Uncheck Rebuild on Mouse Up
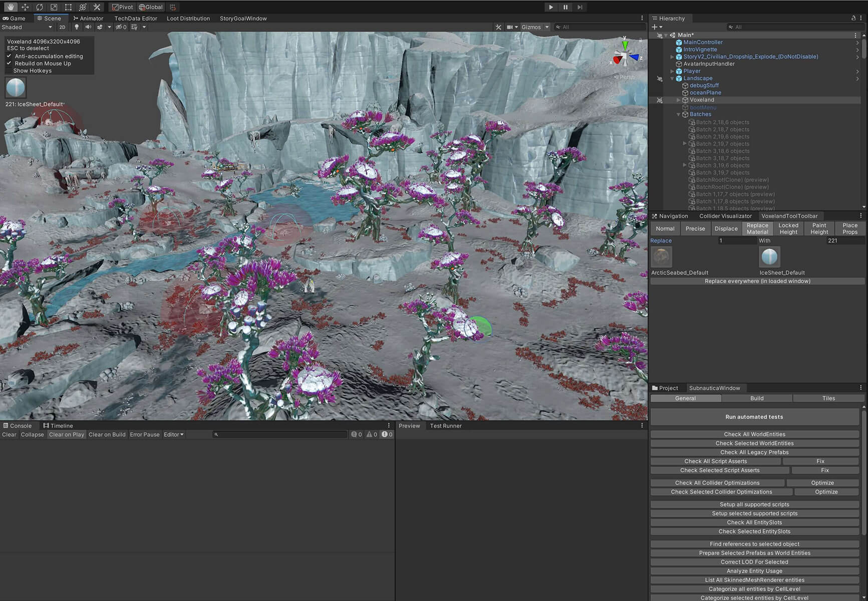The image size is (868, 601). pyautogui.click(x=9, y=63)
